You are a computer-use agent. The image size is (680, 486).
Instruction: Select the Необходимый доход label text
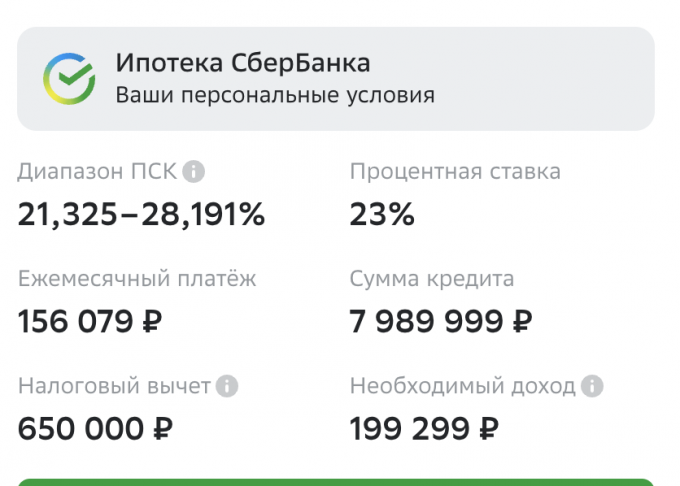[463, 386]
